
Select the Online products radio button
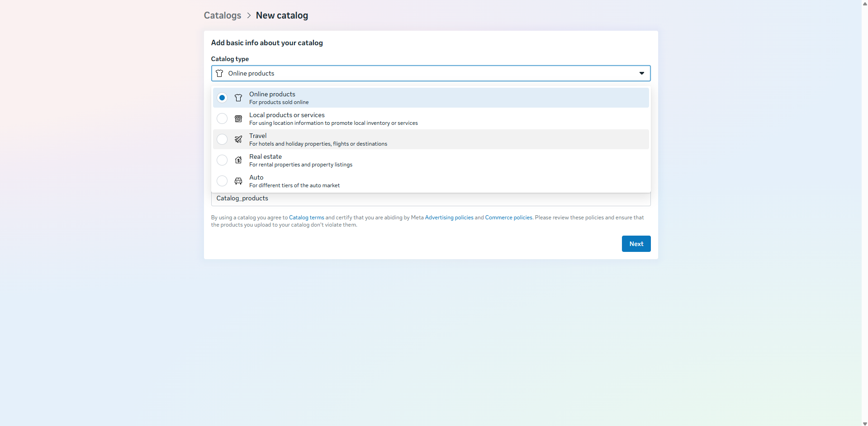pos(222,98)
